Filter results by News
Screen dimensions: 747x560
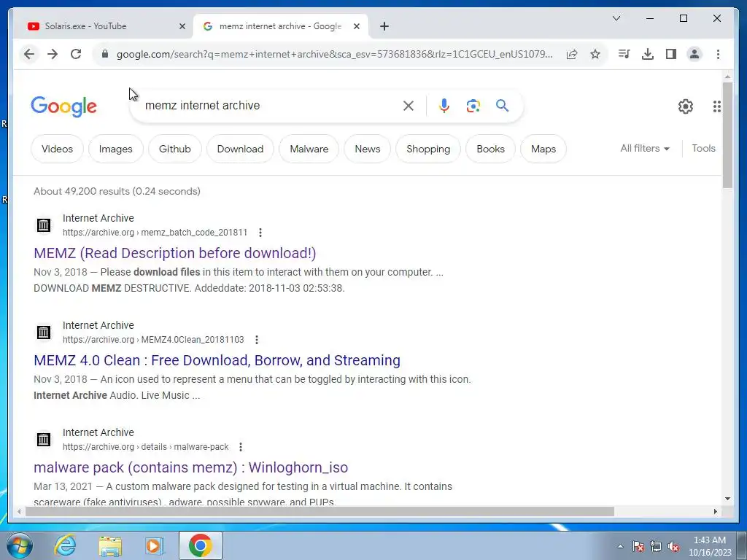[368, 149]
